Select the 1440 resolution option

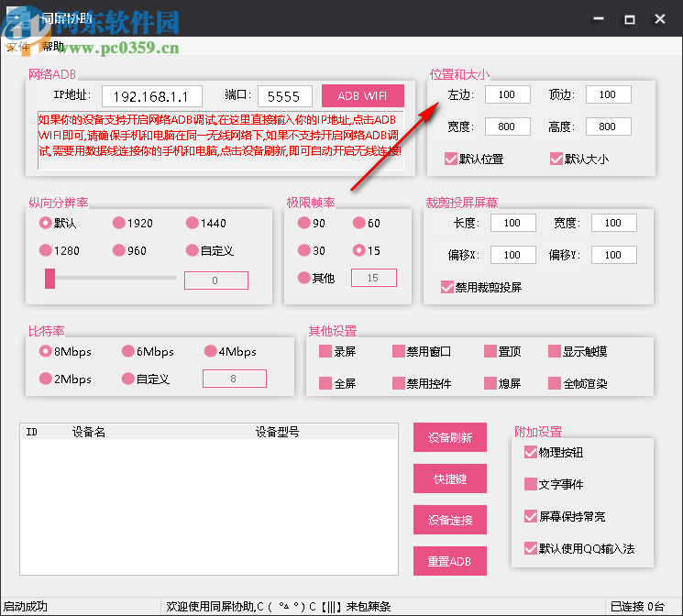[x=193, y=223]
